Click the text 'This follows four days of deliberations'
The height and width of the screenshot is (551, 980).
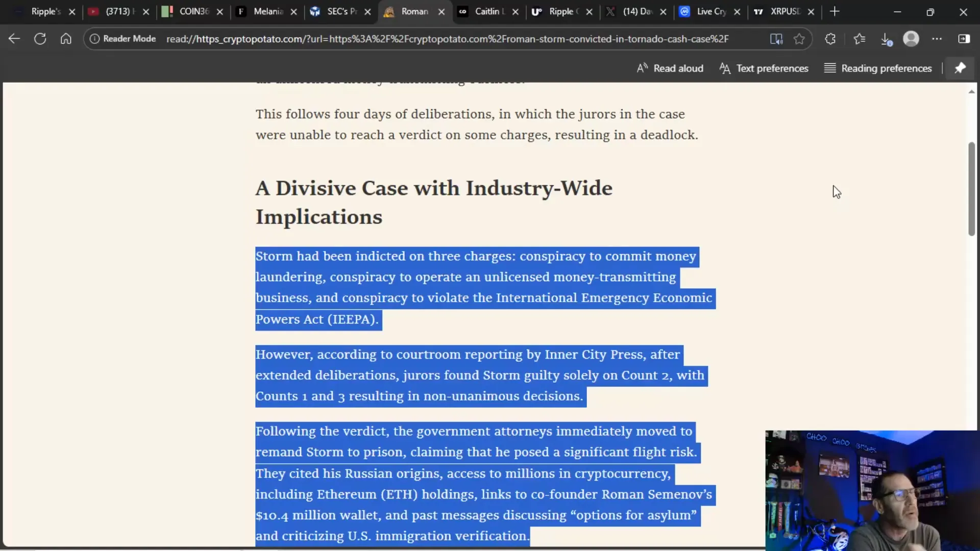(x=375, y=114)
